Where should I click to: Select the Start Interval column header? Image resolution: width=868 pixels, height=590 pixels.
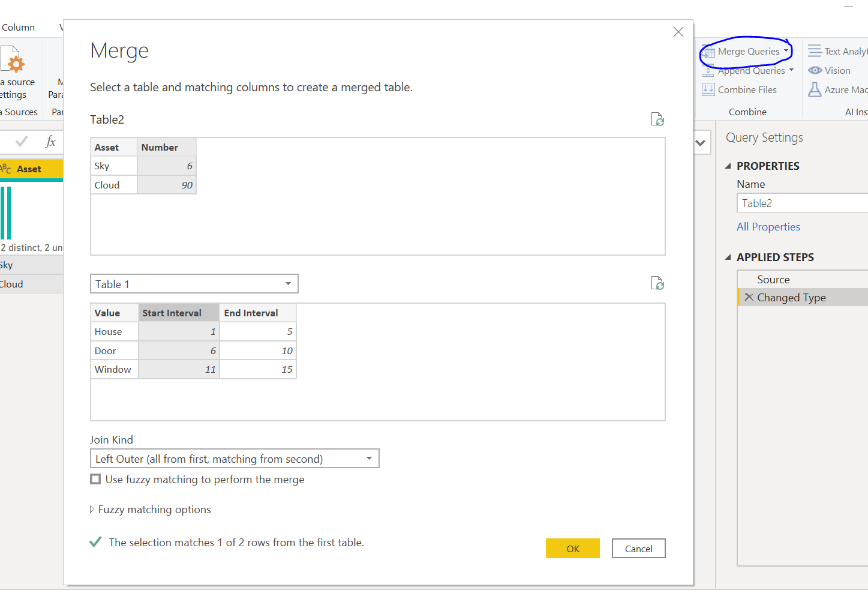(x=179, y=313)
